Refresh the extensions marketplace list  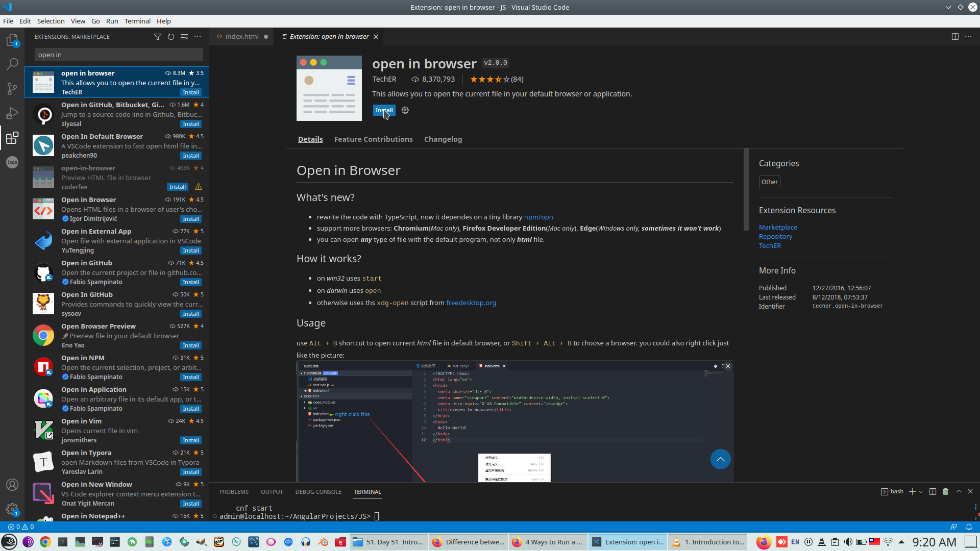171,37
